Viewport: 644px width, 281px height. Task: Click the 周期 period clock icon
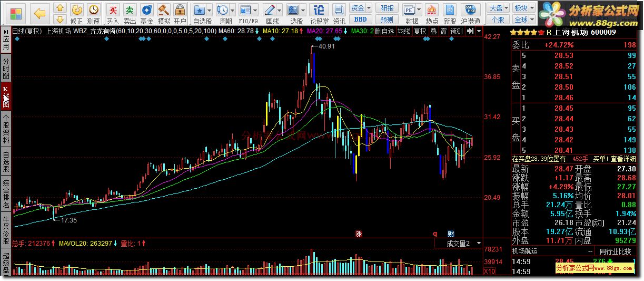coord(222,9)
